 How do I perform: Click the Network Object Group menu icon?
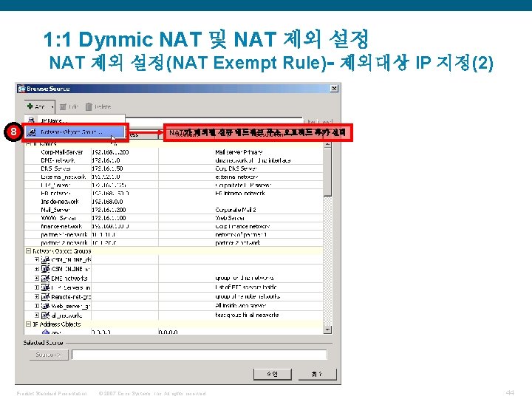(31, 132)
